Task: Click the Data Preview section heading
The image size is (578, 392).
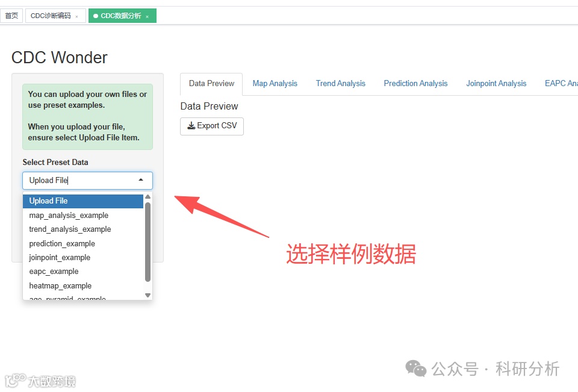Action: [209, 107]
